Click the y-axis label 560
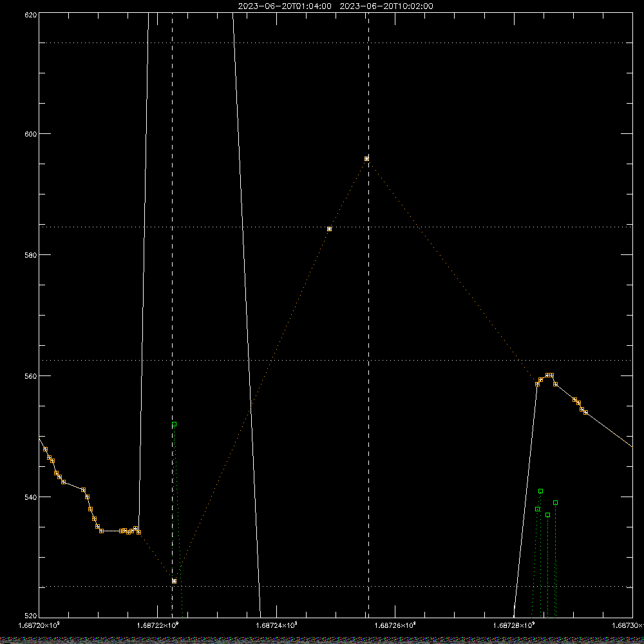This screenshot has height=644, width=644. pyautogui.click(x=31, y=376)
